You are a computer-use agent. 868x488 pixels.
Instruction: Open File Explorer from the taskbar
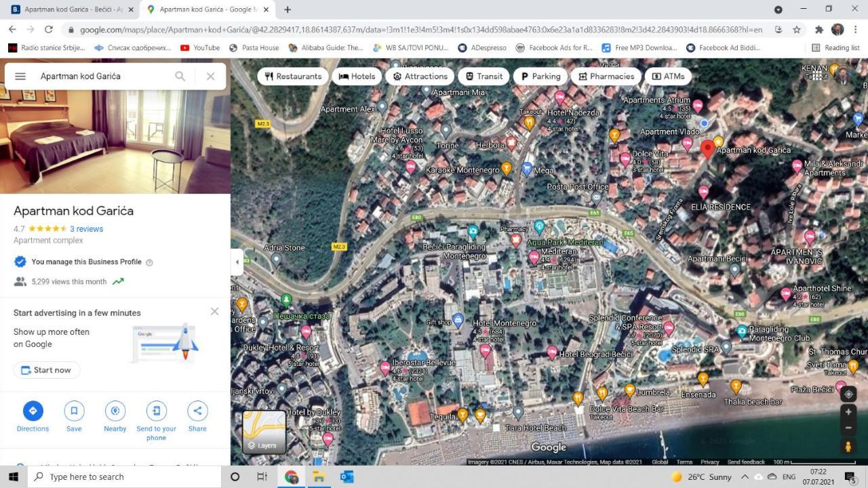click(319, 476)
